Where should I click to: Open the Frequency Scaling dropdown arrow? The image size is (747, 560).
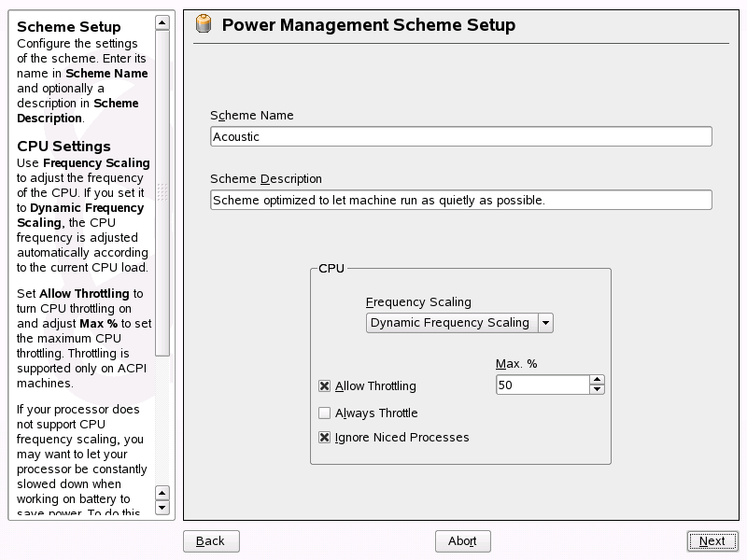(x=545, y=323)
